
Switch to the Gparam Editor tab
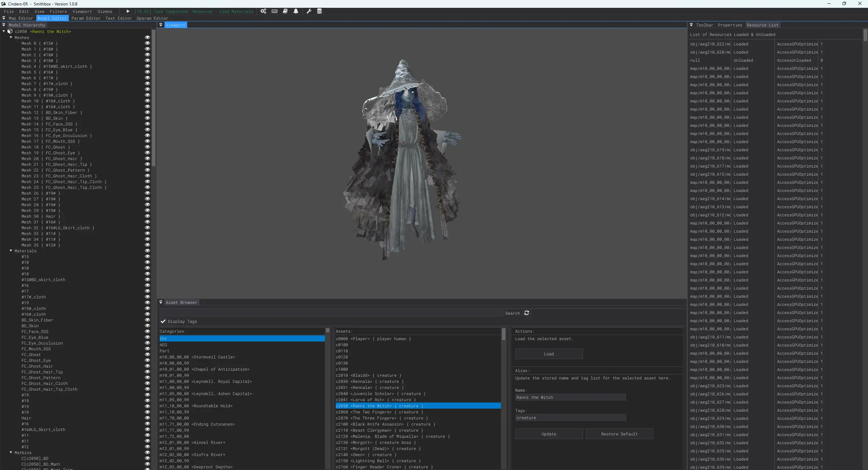coord(152,18)
